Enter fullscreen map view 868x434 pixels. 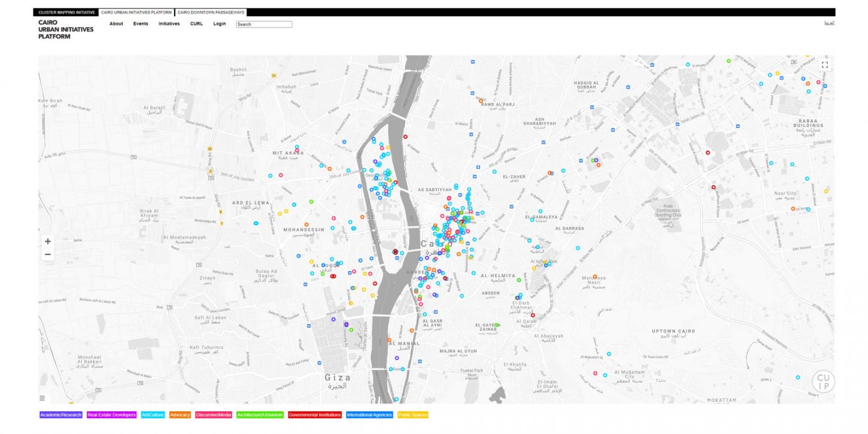(824, 65)
